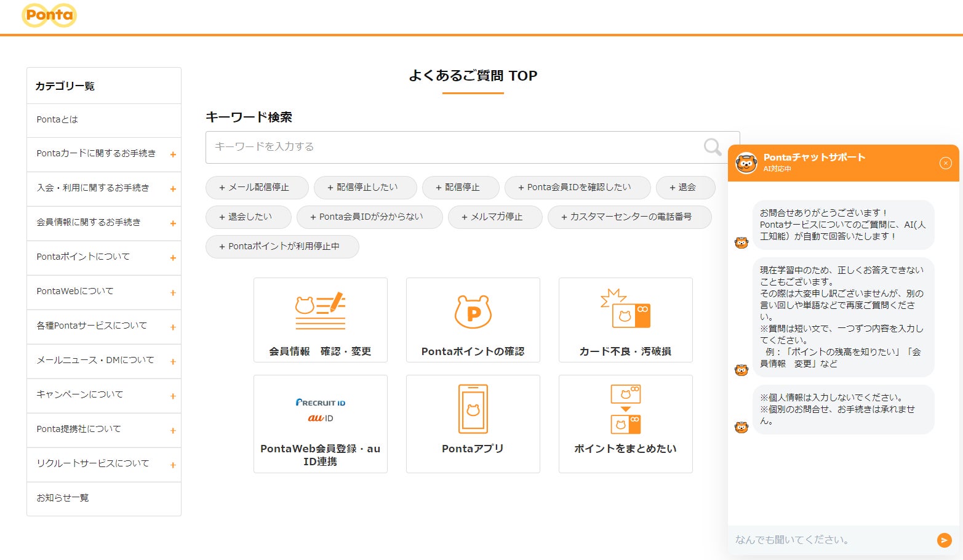Expand Pontaカードに関するお手続き category
The height and width of the screenshot is (560, 963).
point(103,154)
